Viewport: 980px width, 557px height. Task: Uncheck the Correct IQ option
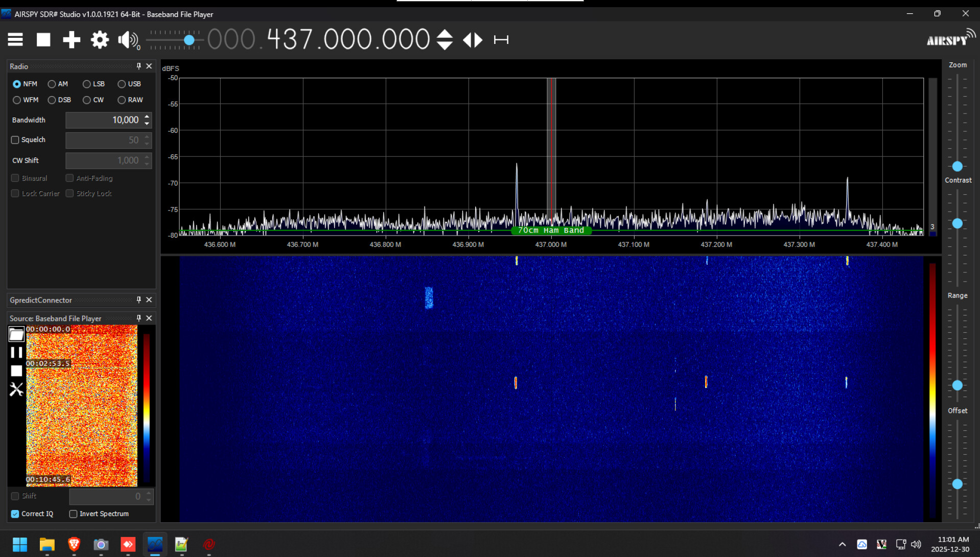tap(15, 514)
